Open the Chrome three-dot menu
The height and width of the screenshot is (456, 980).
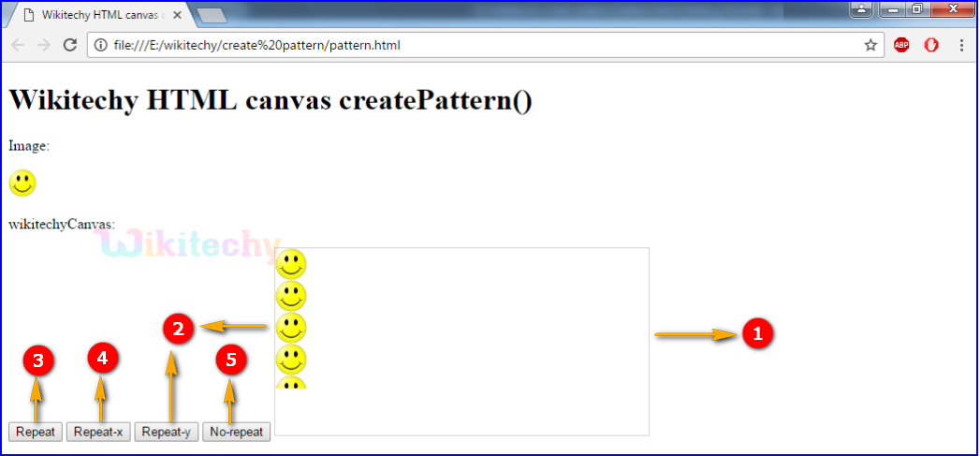pyautogui.click(x=961, y=45)
